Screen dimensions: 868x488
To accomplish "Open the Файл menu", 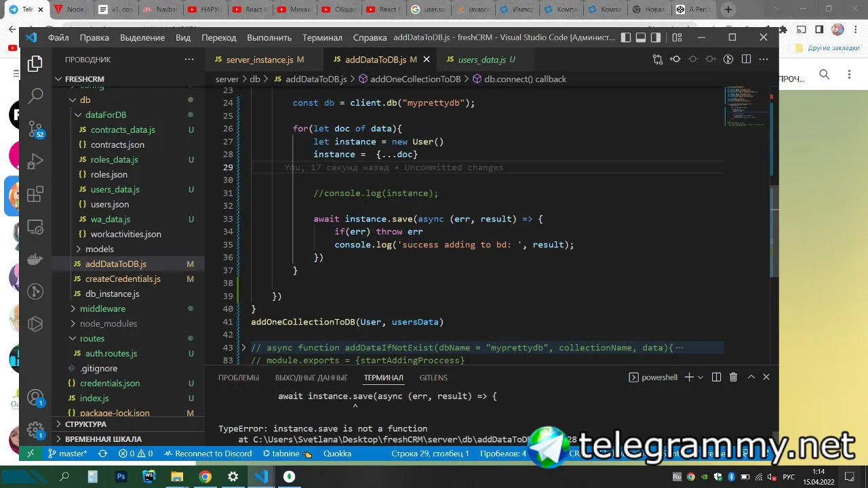I will pyautogui.click(x=58, y=38).
